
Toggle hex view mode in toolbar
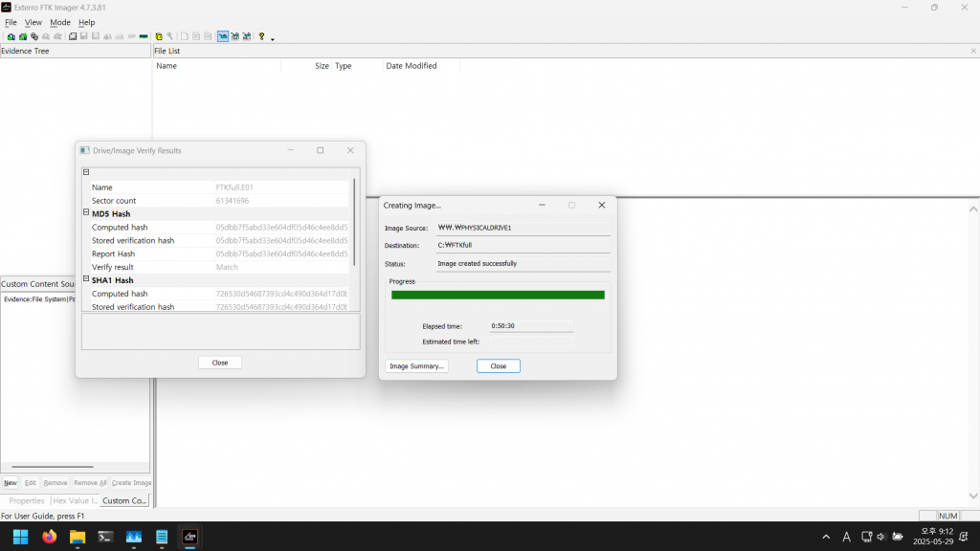coord(247,37)
